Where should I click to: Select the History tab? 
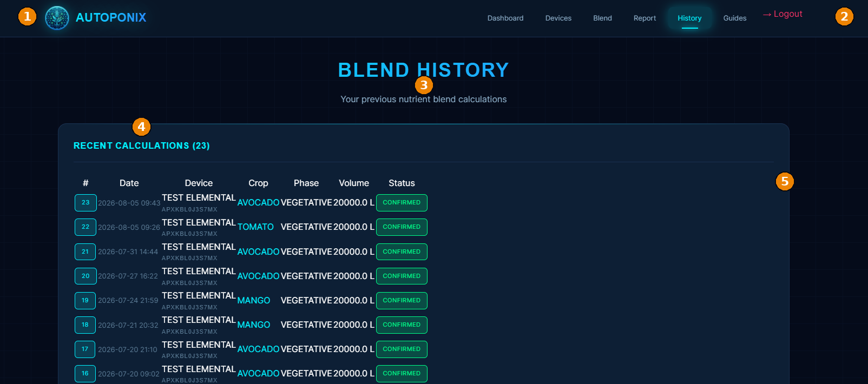point(689,18)
